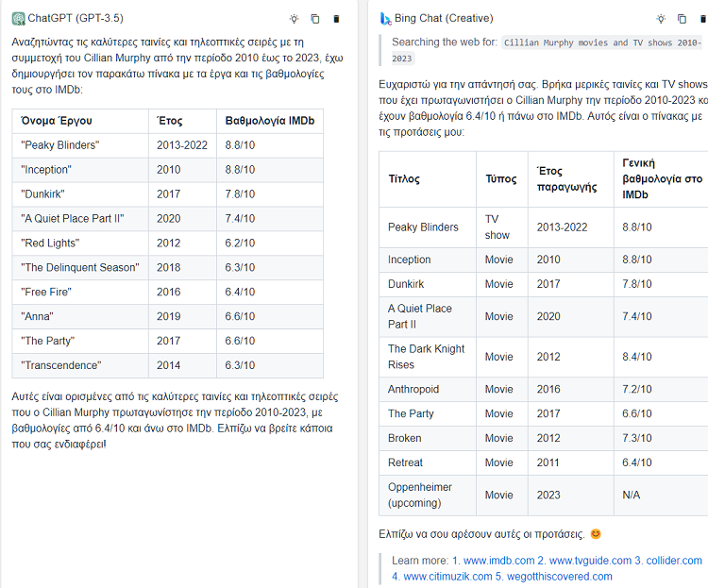Copy the ChatGPT response with copy icon

[x=315, y=19]
